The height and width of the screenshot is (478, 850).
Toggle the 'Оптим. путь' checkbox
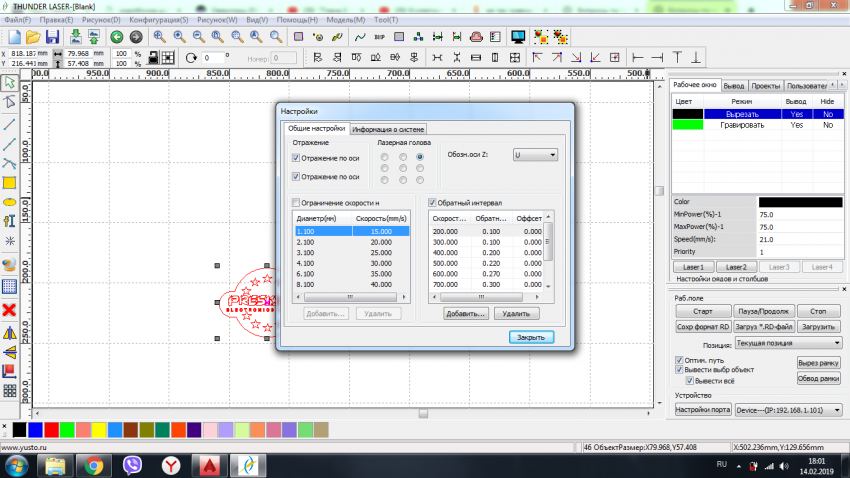point(679,359)
